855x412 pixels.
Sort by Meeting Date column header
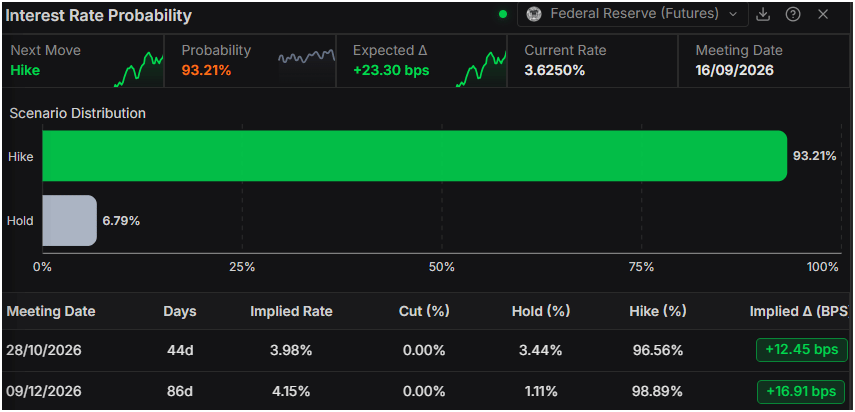point(51,311)
